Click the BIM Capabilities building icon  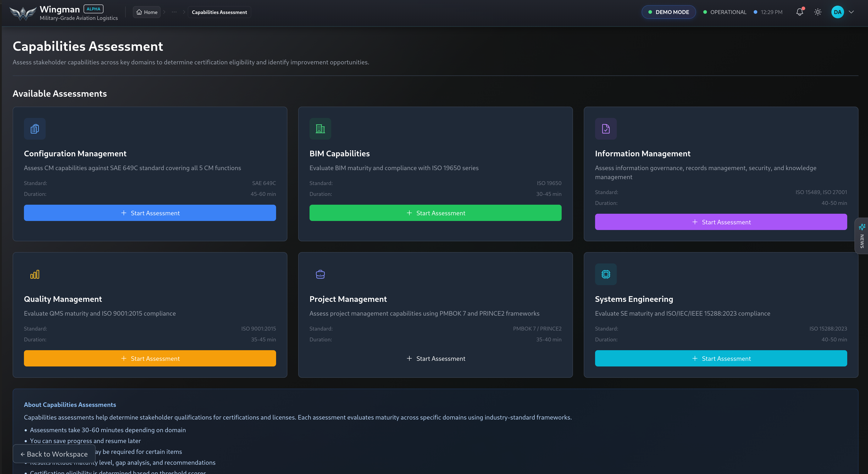tap(320, 129)
